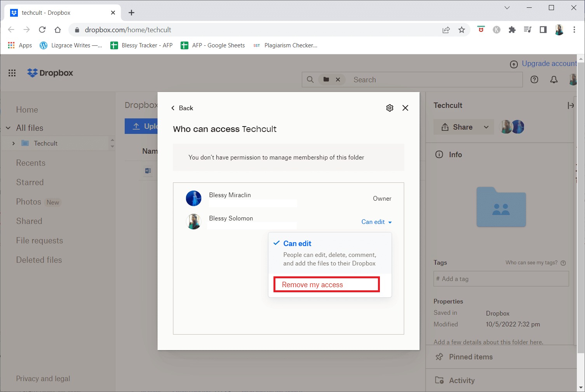This screenshot has width=585, height=392.
Task: Reload the page in Chrome
Action: 42,29
